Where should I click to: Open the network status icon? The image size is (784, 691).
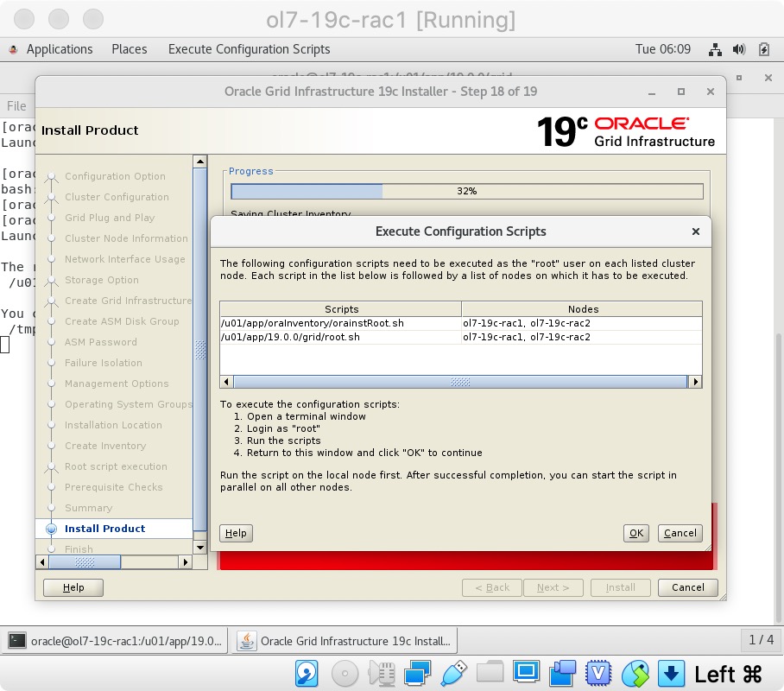[x=715, y=49]
